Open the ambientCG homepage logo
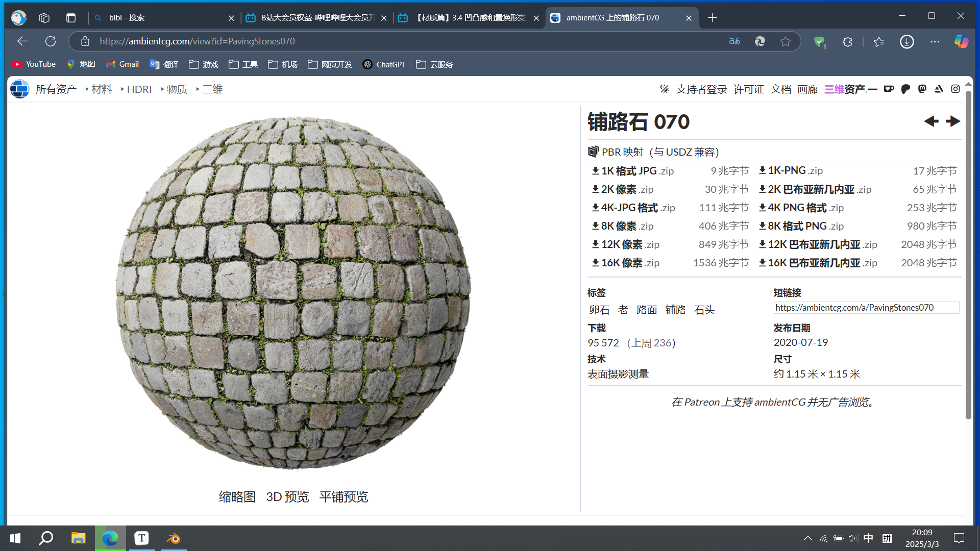This screenshot has width=980, height=551. point(19,89)
